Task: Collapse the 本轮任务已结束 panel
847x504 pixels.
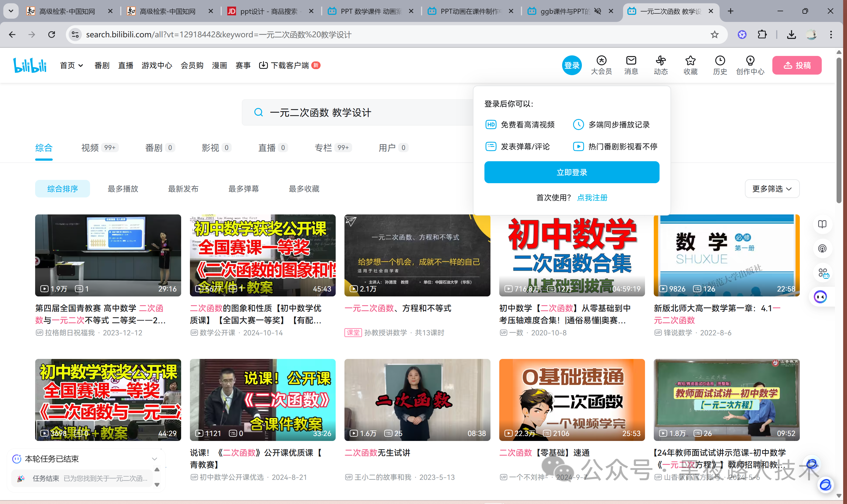Action: (x=154, y=459)
